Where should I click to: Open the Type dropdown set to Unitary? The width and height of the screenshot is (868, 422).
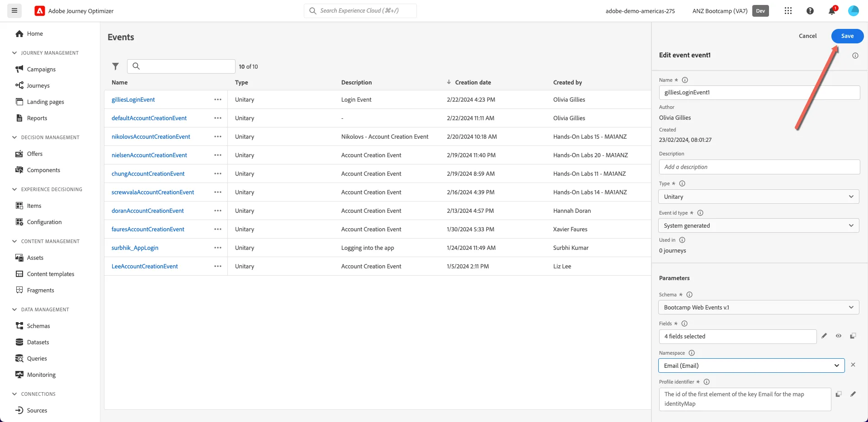(x=759, y=197)
